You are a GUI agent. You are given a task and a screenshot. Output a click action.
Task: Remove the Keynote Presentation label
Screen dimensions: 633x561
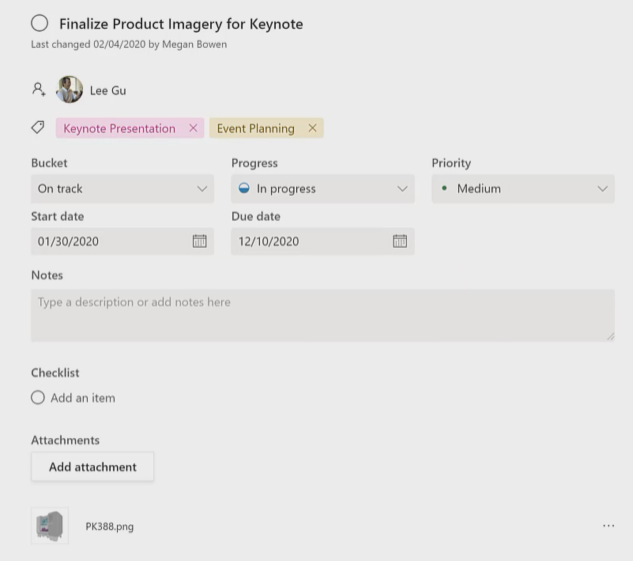click(193, 128)
